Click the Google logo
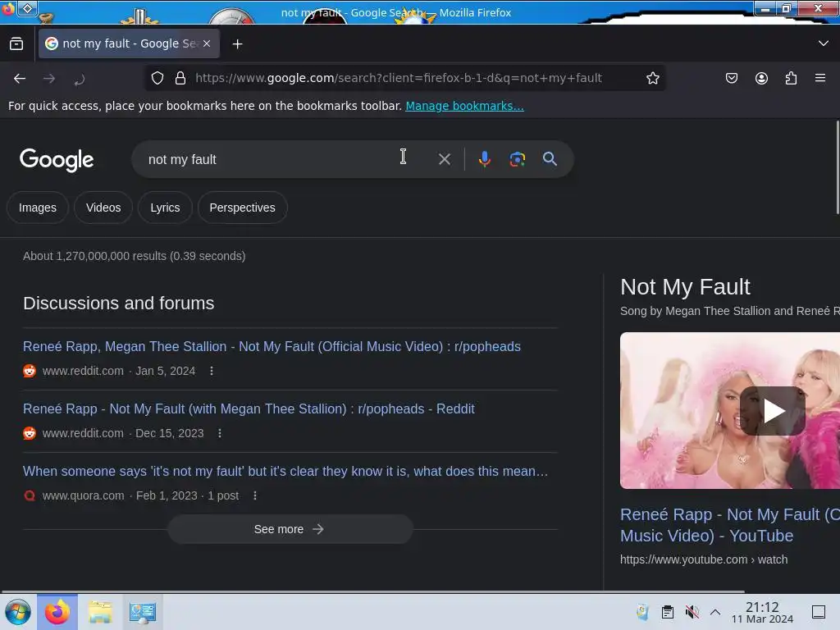The width and height of the screenshot is (840, 630). point(57,160)
